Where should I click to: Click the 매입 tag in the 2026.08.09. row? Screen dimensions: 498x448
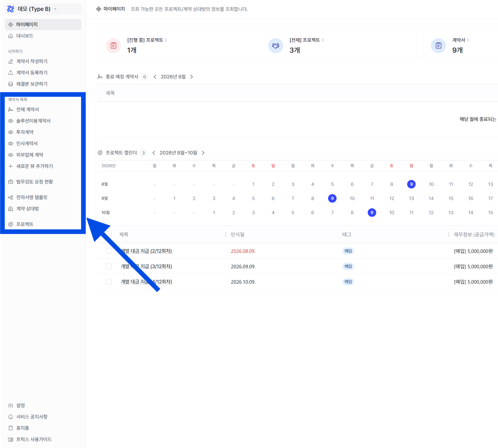348,251
